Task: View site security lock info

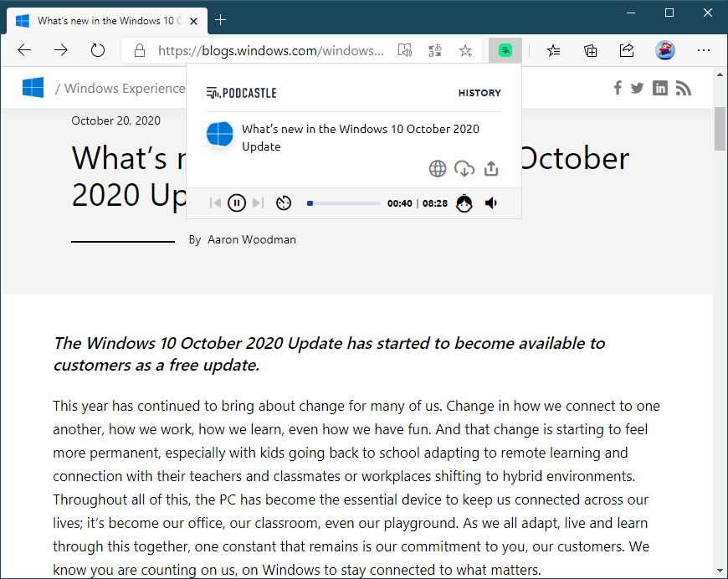Action: pyautogui.click(x=139, y=50)
